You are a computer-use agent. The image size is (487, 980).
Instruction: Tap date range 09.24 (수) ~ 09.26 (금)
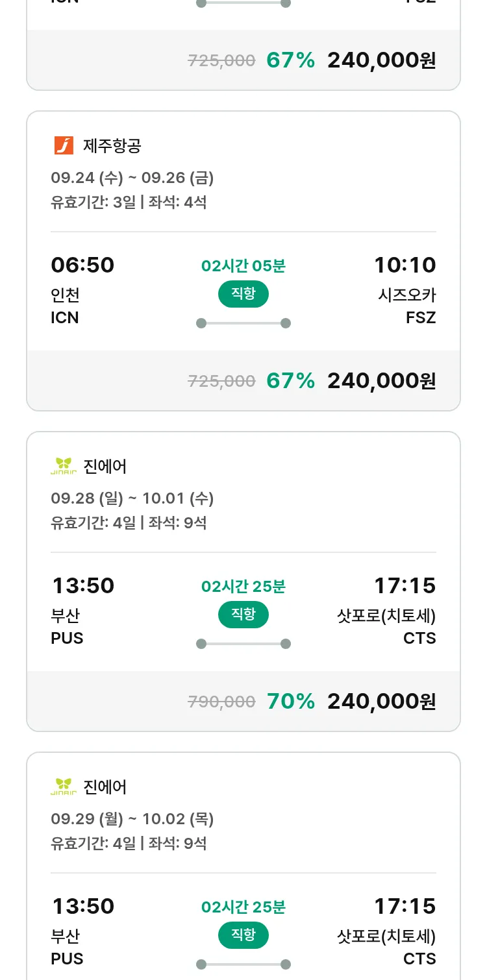[x=132, y=178]
